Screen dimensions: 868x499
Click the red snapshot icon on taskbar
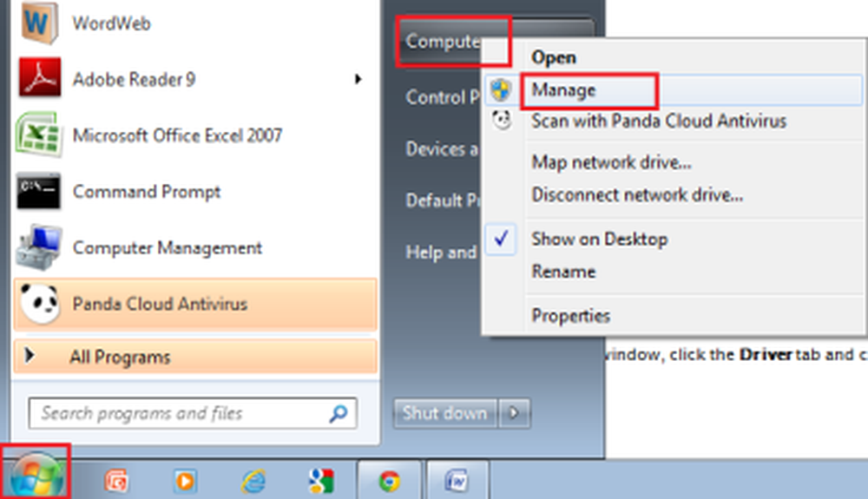coord(117,481)
